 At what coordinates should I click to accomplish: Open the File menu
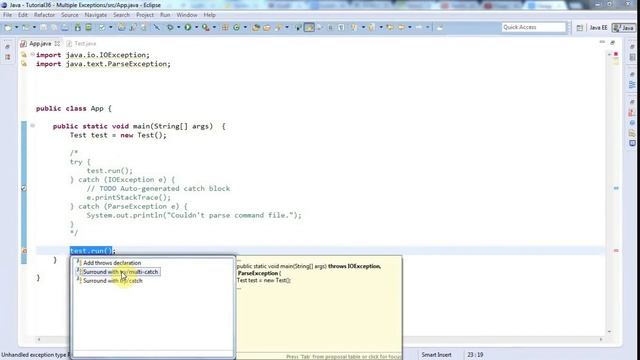pos(7,15)
